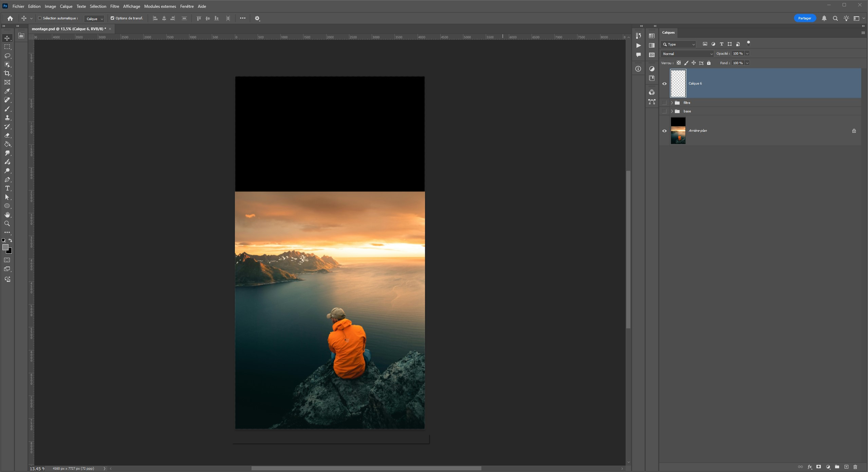
Task: Click the Partager button
Action: [x=805, y=18]
